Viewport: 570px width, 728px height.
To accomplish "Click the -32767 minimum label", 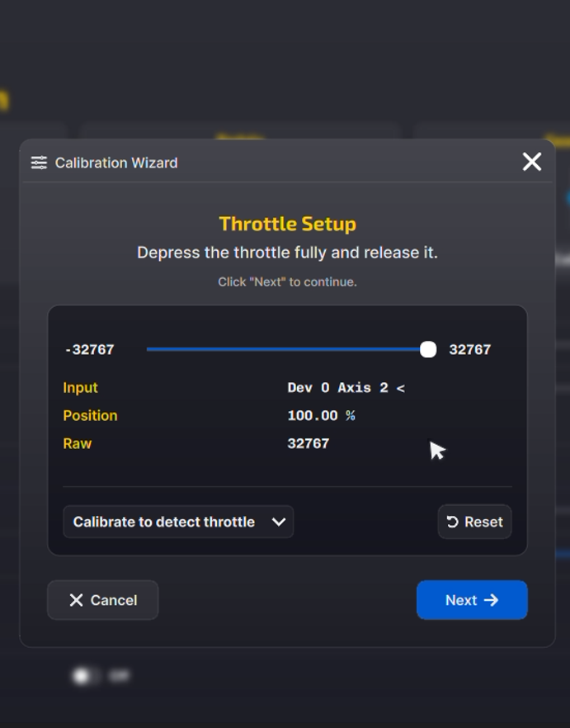I will click(x=89, y=350).
